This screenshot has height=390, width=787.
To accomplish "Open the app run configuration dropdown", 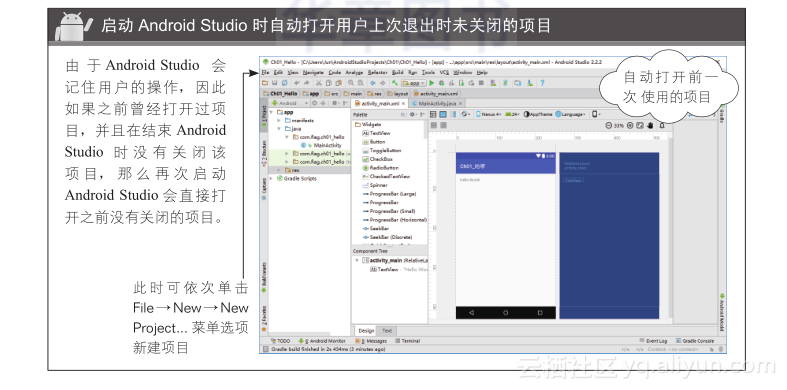I will coord(414,83).
